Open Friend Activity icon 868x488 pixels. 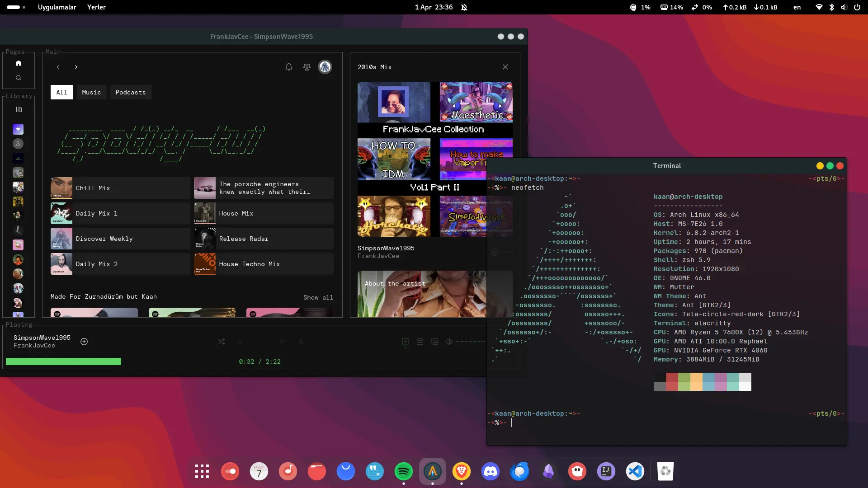[307, 67]
